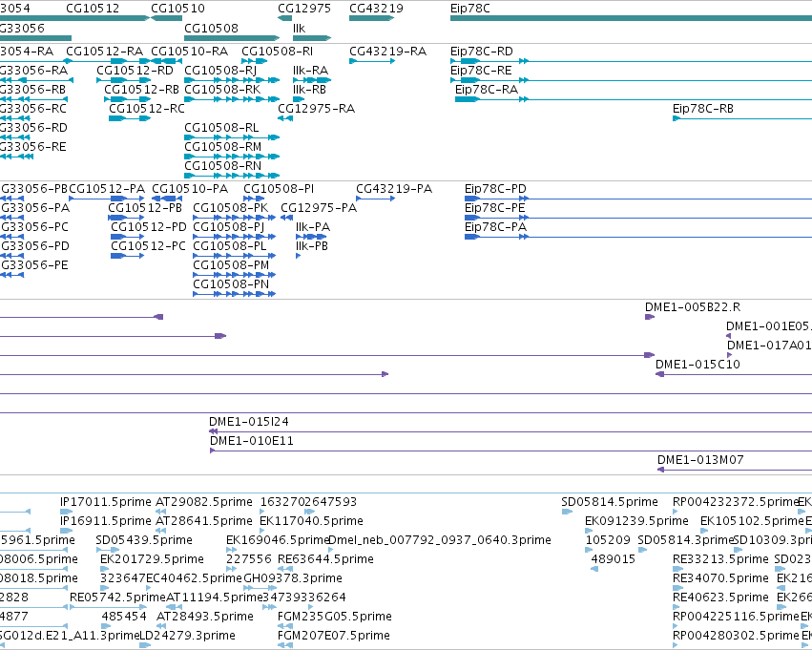This screenshot has width=812, height=650.
Task: Select BAC clone DME1-013M07
Action: click(x=700, y=460)
